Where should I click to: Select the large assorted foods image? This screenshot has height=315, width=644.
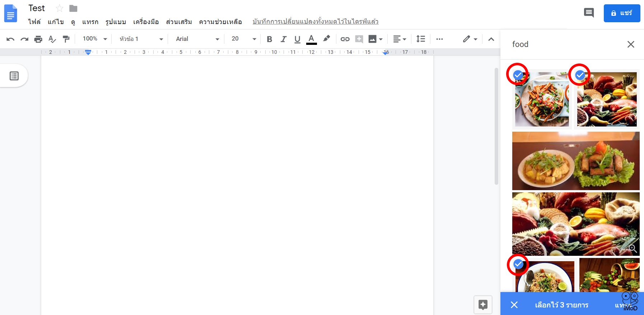(x=576, y=224)
